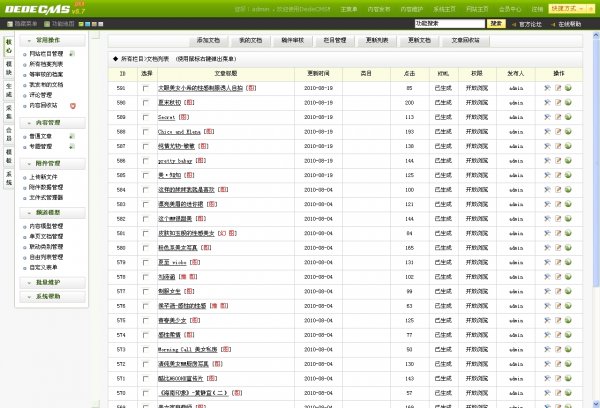Click the 功能地图 function map icon
Screen dimensions: 600x408
47,24
